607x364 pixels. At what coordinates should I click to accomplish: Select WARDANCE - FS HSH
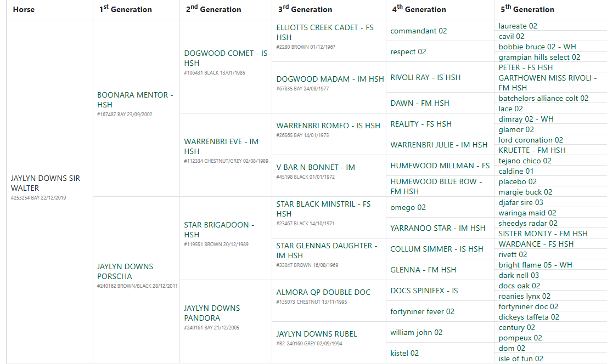[x=536, y=244]
